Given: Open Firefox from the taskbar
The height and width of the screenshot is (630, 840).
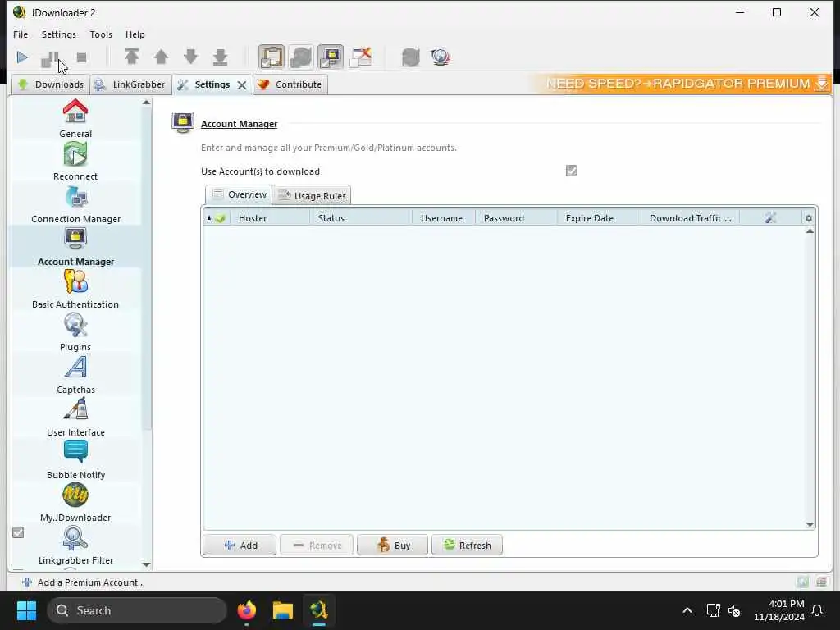Looking at the screenshot, I should point(247,610).
